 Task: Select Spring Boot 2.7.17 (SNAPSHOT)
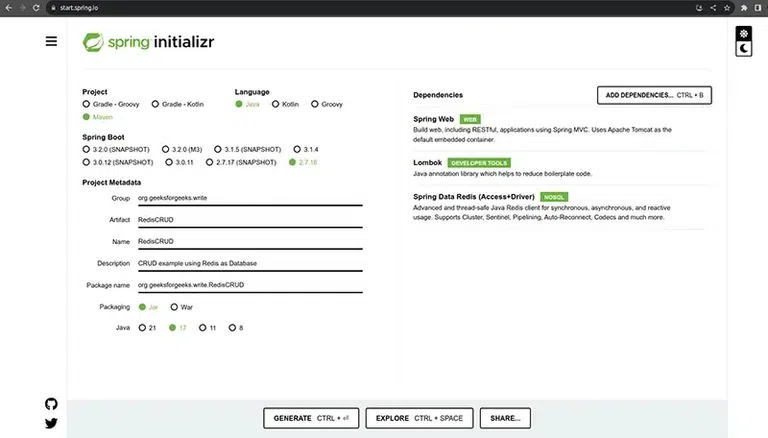[241, 162]
